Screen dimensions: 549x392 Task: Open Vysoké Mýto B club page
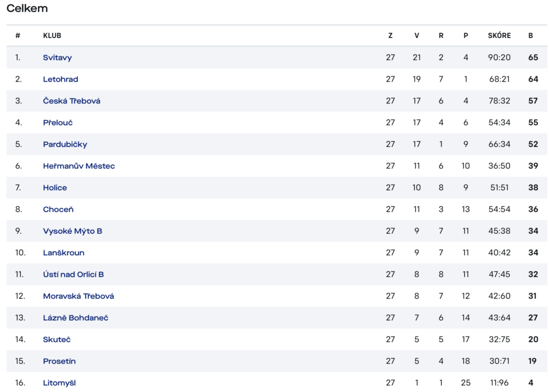coord(72,231)
